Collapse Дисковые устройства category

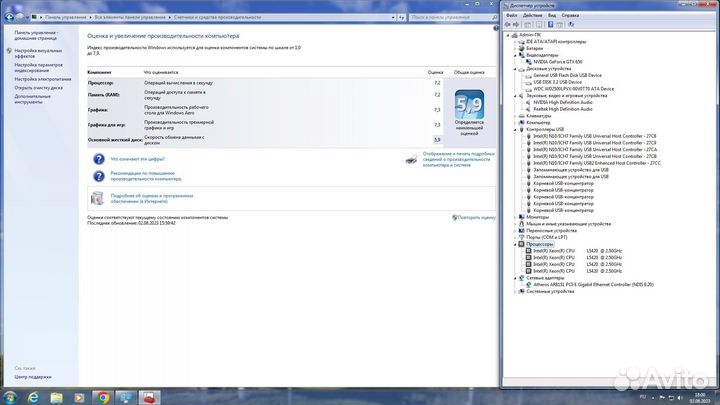tap(515, 68)
